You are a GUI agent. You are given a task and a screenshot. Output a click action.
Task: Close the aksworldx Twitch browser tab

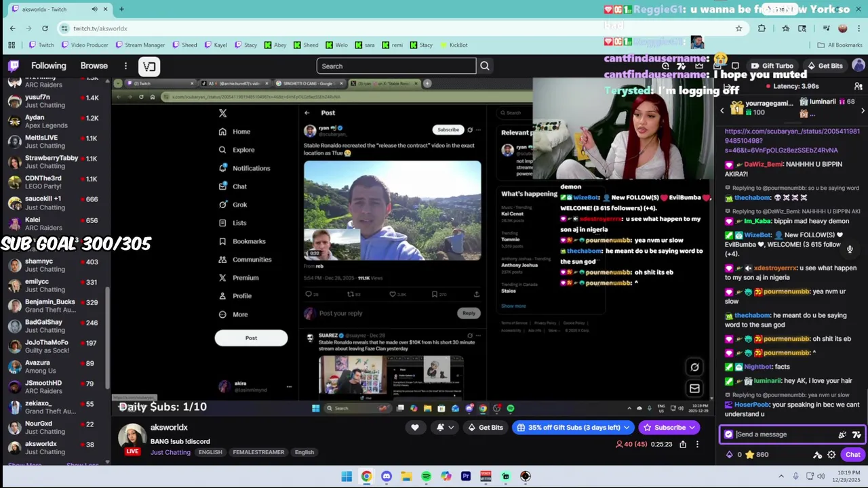tap(105, 9)
